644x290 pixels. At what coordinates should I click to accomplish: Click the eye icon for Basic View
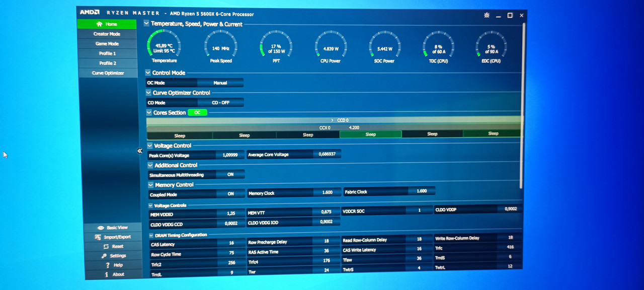pos(101,228)
